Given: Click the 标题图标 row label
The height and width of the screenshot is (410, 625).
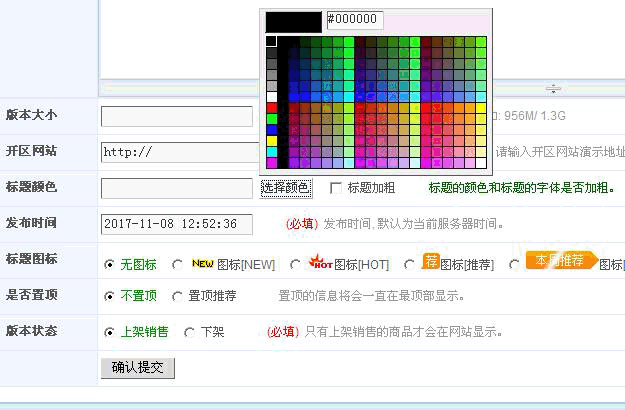Looking at the screenshot, I should (x=31, y=259).
